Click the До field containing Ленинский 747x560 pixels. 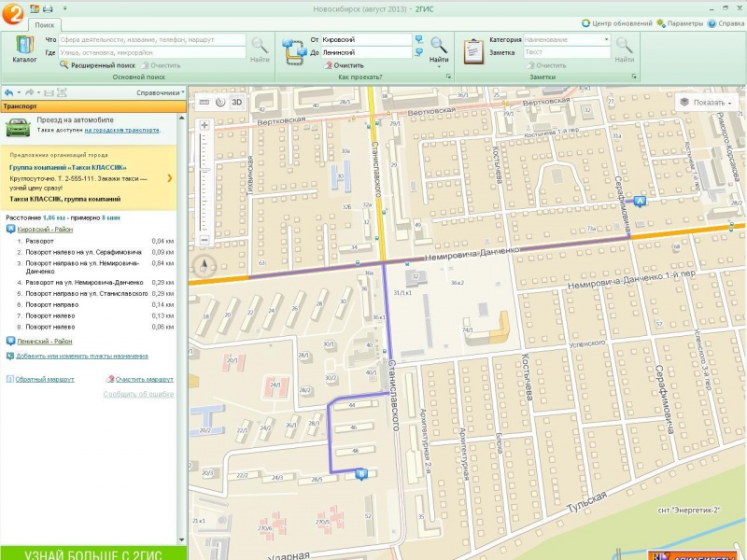click(366, 52)
